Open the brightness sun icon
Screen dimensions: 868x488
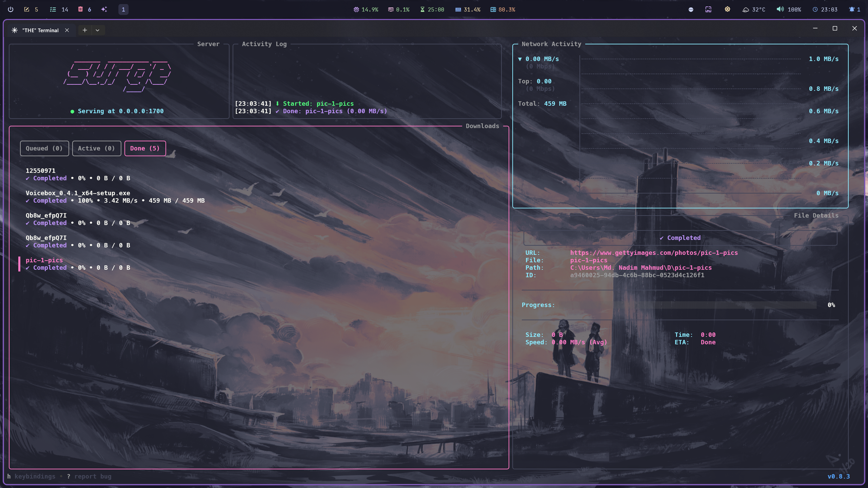click(727, 9)
